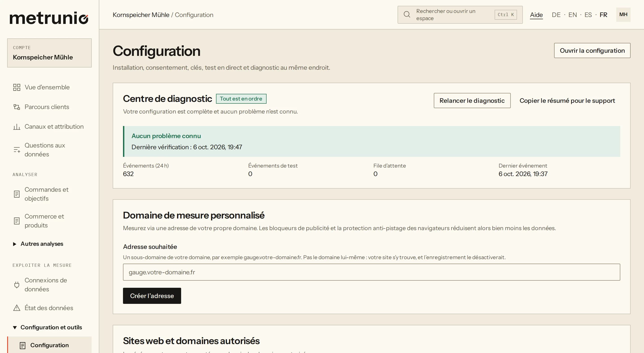Click the Créer l'adresse button
The width and height of the screenshot is (644, 353).
pos(152,296)
